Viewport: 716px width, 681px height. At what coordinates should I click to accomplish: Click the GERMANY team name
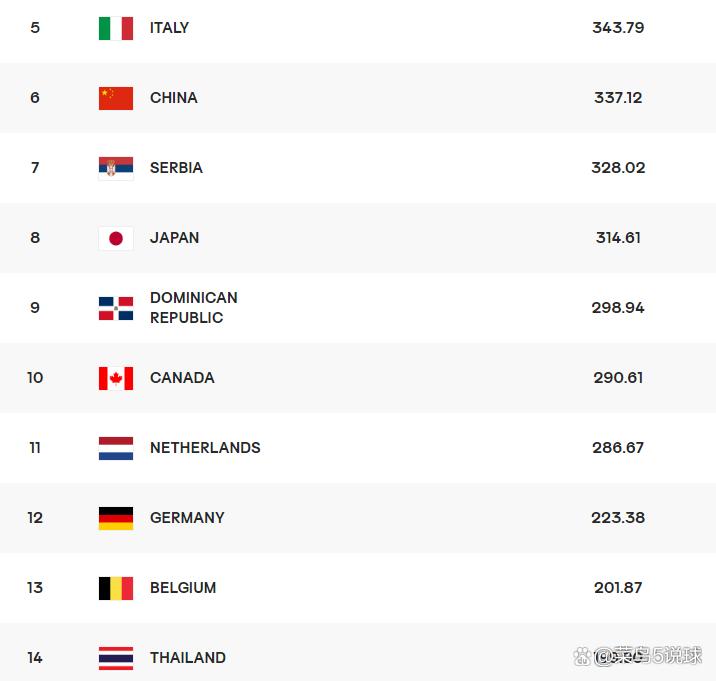pos(187,518)
